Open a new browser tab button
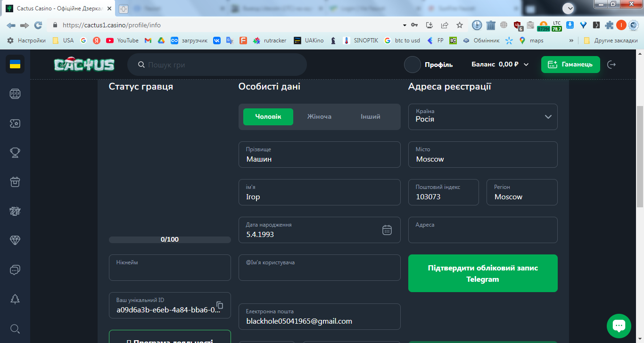This screenshot has width=644, height=343. pos(124,8)
